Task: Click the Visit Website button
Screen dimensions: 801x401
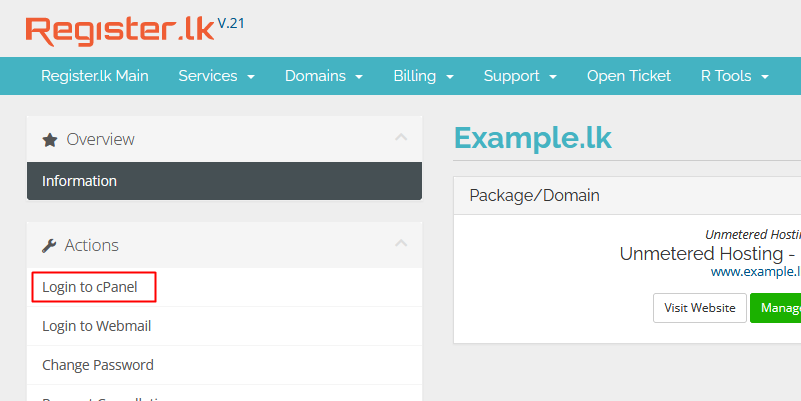Action: [700, 308]
